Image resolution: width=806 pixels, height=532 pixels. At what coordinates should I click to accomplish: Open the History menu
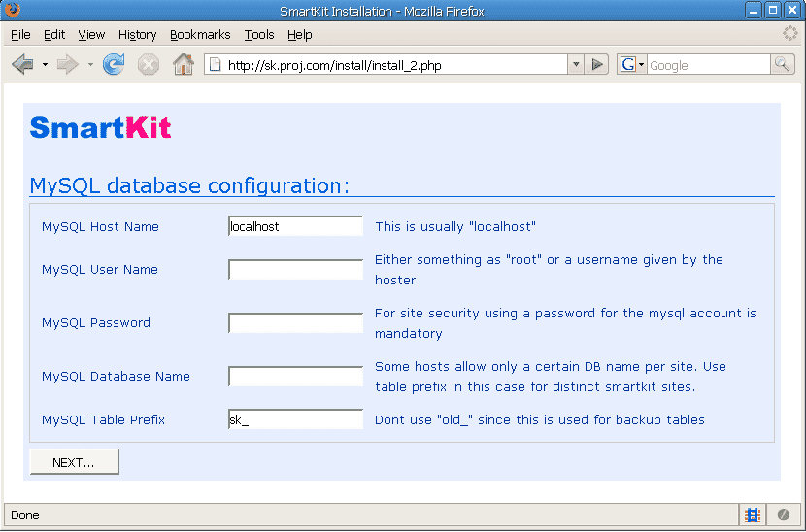[137, 34]
